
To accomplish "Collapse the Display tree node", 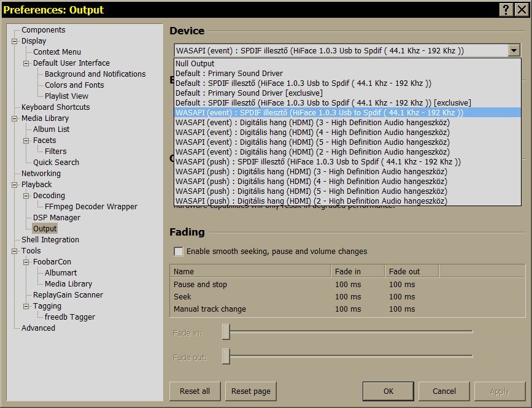I will pos(15,41).
